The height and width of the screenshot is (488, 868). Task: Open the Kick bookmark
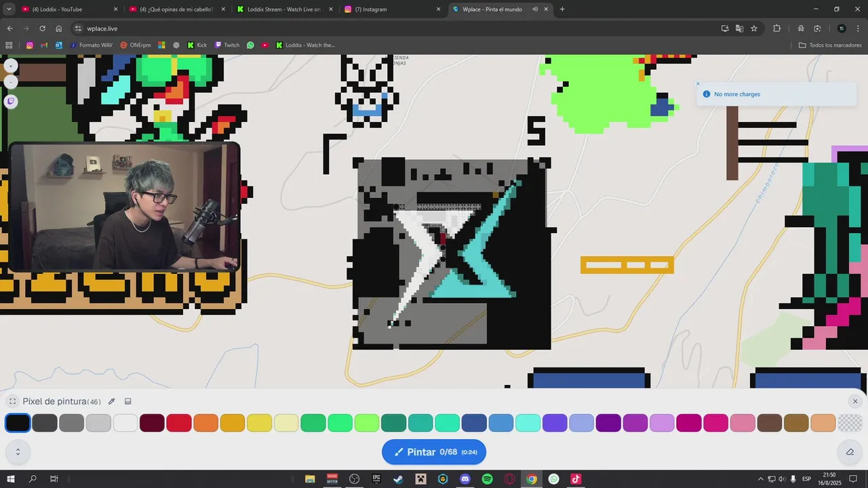coord(197,45)
